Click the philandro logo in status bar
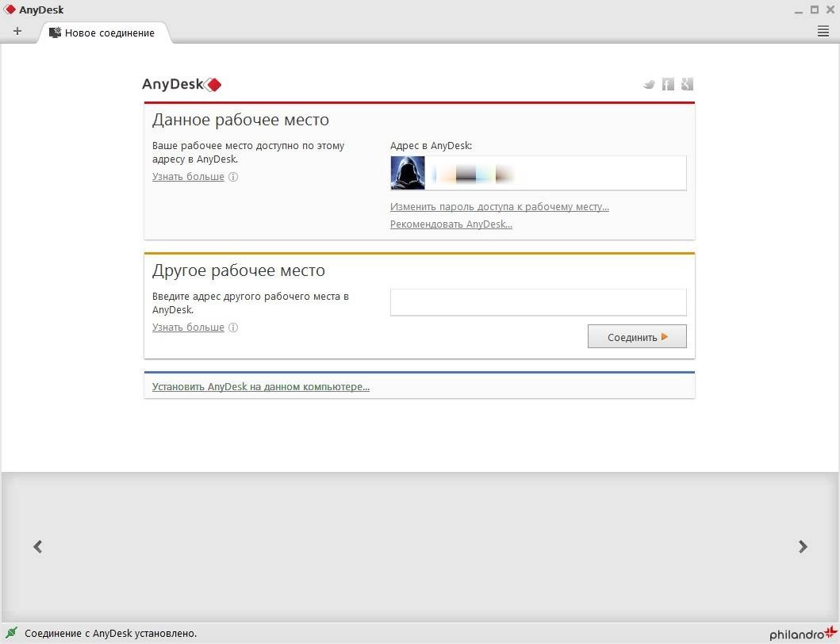 pos(803,633)
